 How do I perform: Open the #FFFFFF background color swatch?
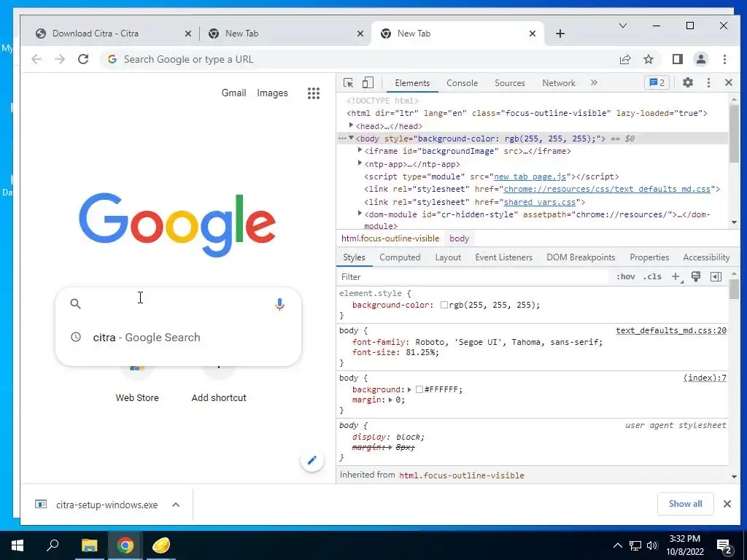point(419,389)
